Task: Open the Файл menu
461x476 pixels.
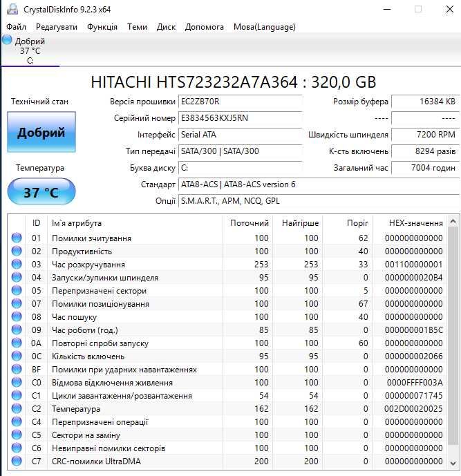Action: (x=16, y=27)
